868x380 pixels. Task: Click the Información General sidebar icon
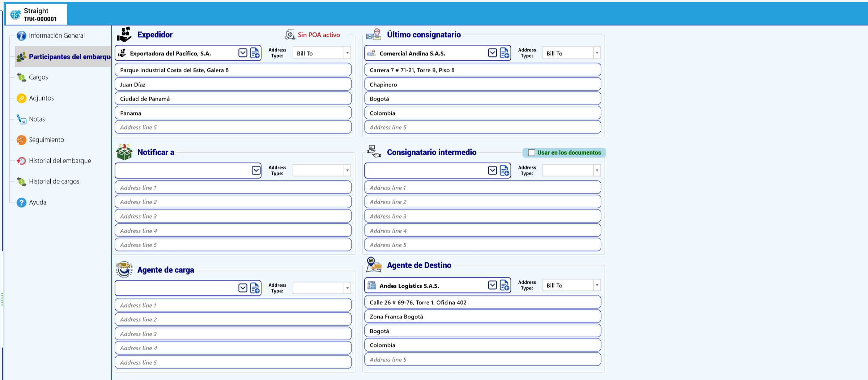pyautogui.click(x=21, y=35)
